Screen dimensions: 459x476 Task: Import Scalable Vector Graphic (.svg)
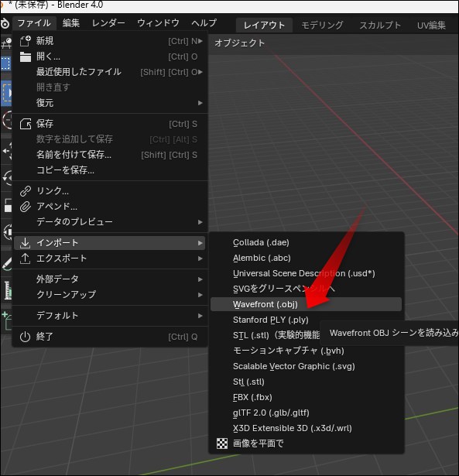click(x=306, y=366)
